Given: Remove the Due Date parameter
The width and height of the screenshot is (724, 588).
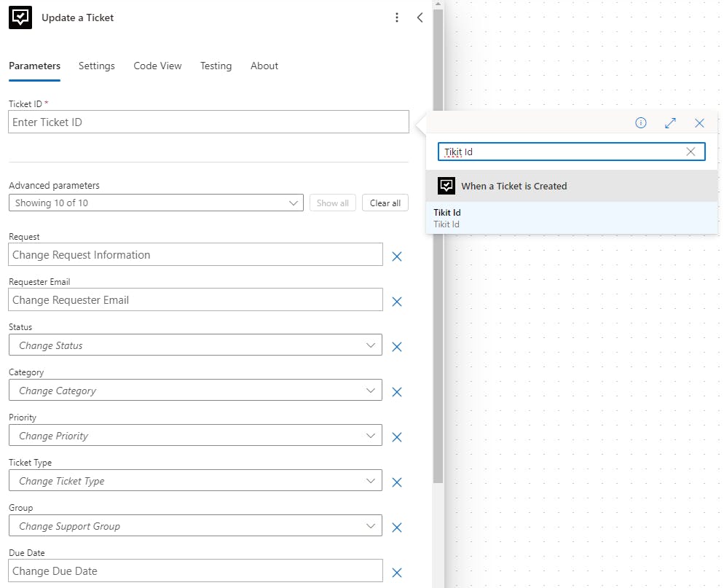Looking at the screenshot, I should [397, 573].
